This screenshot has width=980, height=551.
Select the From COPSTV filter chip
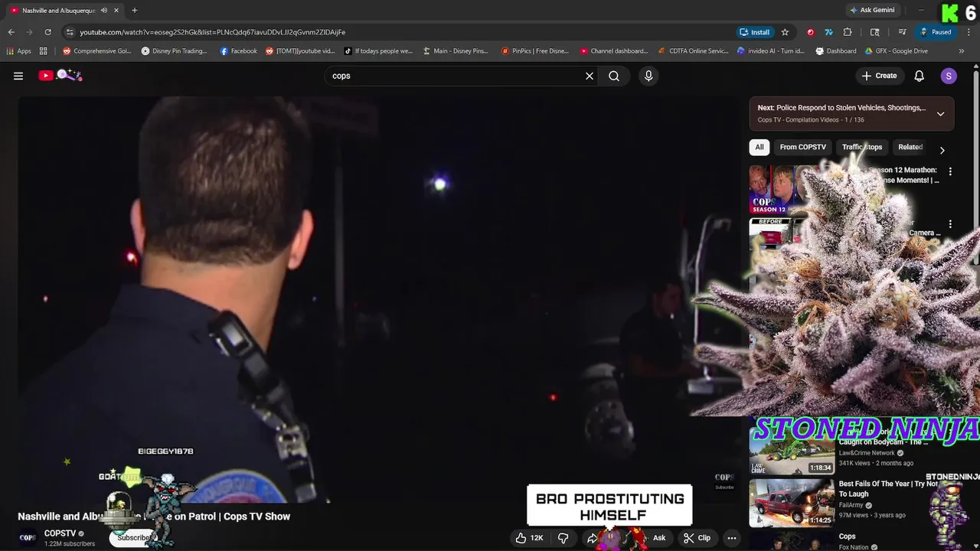[802, 147]
